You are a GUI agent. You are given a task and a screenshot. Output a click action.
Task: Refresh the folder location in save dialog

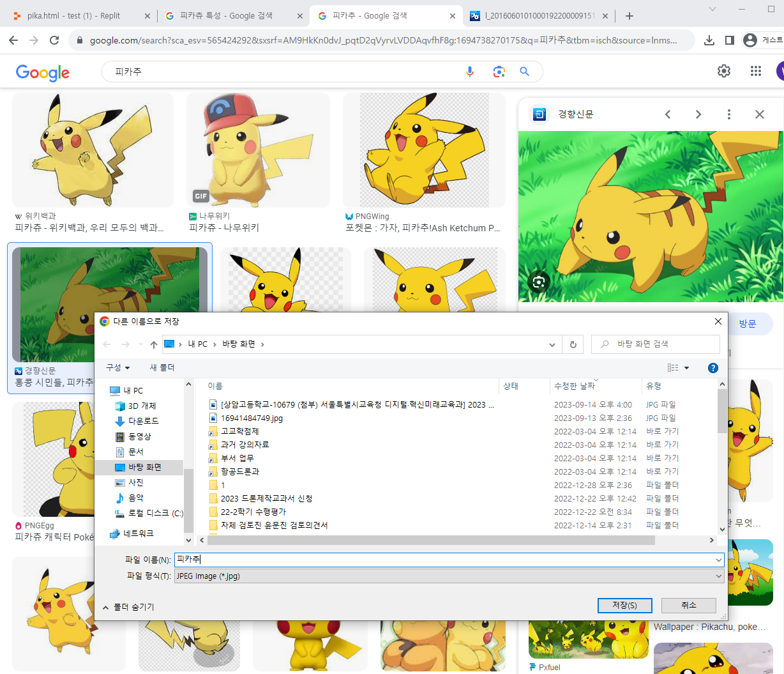pyautogui.click(x=573, y=344)
